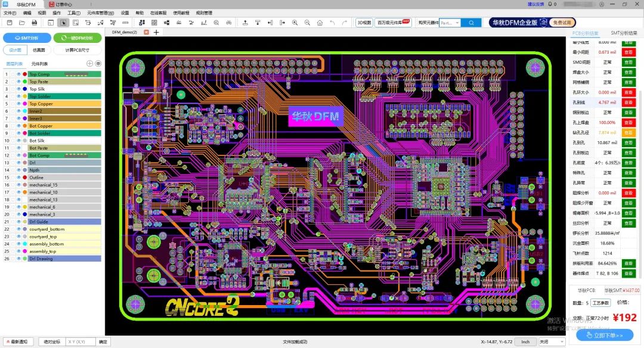644x348 pixels.
Task: Click the 免费试用 banner button
Action: [562, 23]
